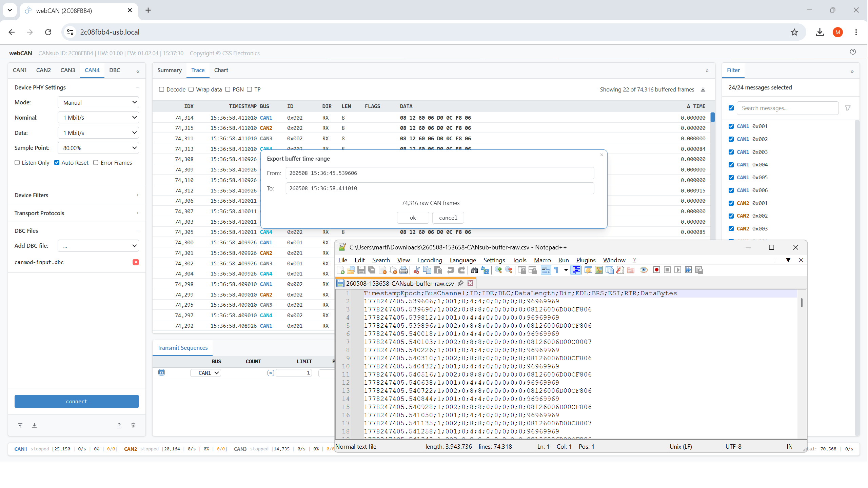Image resolution: width=868 pixels, height=488 pixels.
Task: Click the connect button
Action: point(77,401)
